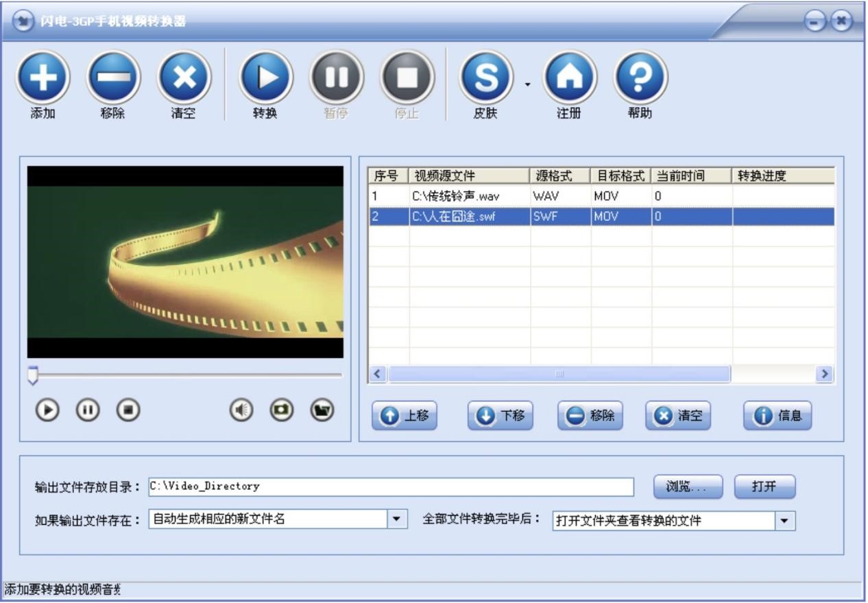Mute the preview with the speaker icon

coord(241,410)
